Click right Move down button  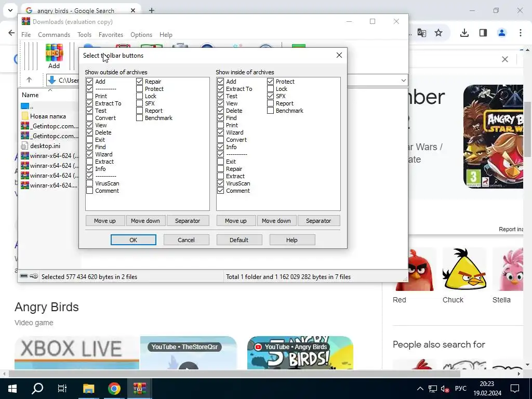pos(276,221)
